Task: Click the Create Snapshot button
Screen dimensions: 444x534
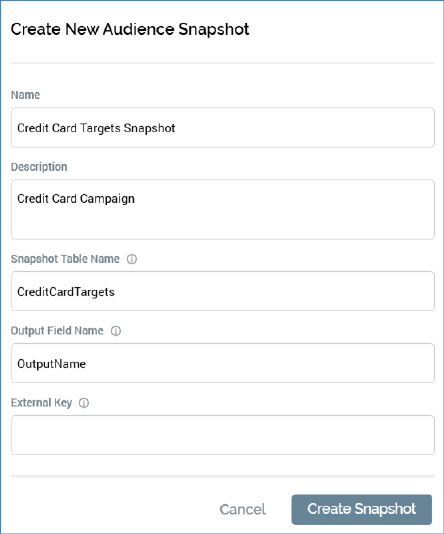Action: 362,509
